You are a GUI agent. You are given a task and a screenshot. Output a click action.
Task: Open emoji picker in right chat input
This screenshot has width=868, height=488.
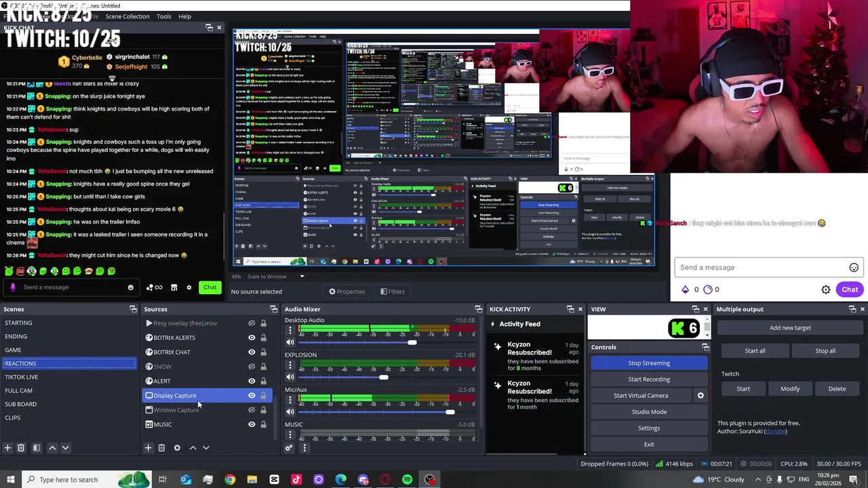click(x=854, y=267)
